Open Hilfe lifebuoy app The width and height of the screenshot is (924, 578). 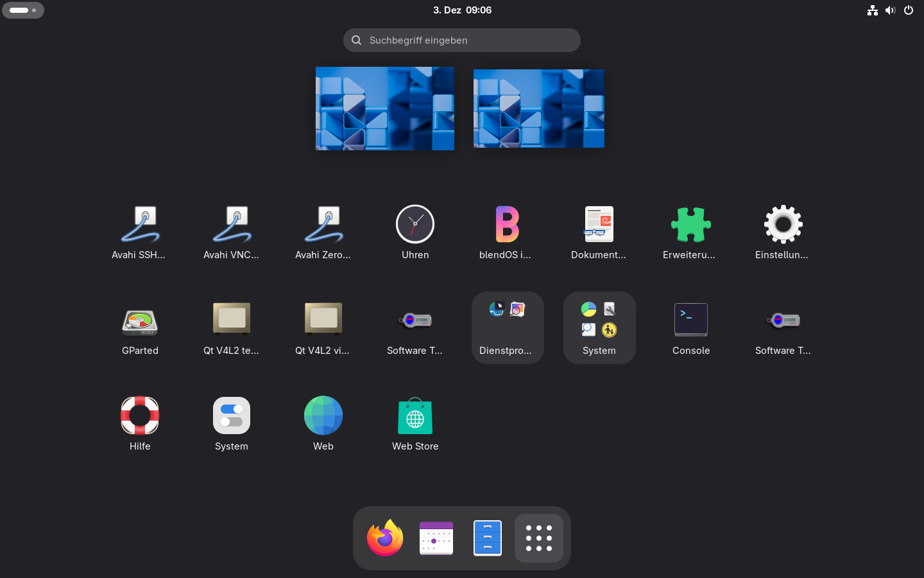[140, 423]
